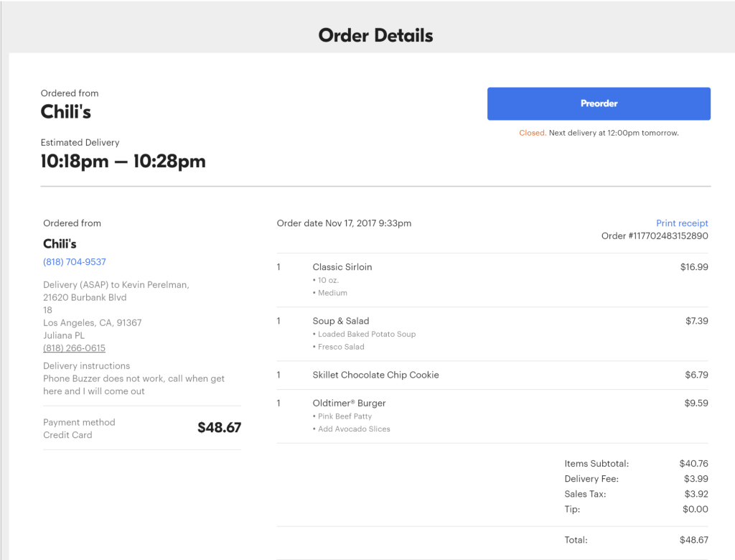Screen dimensions: 735x560
Task: Click the $7.39 Soup & Salad price
Action: point(696,321)
